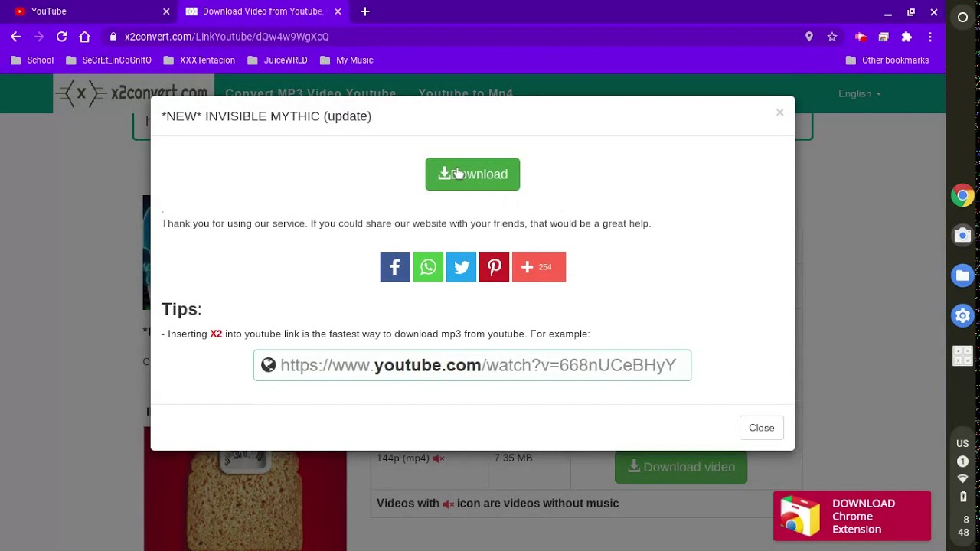Open the Other bookmarks folder
Viewport: 980px width, 551px height.
(x=887, y=60)
